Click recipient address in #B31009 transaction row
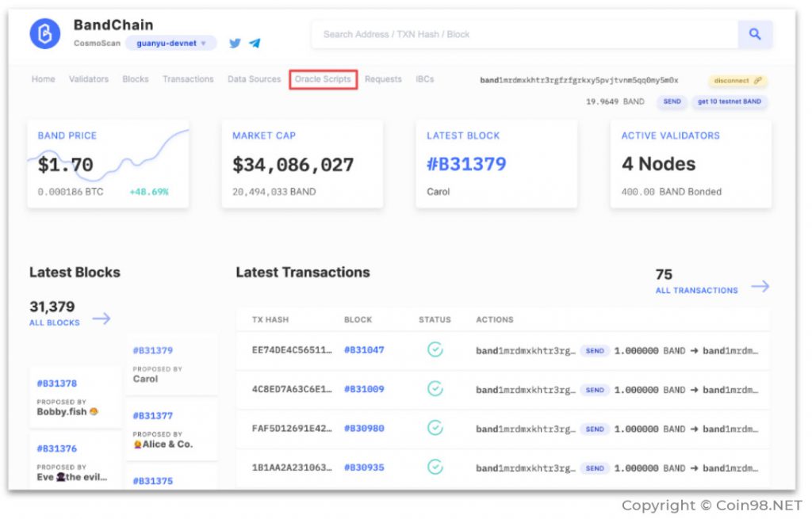 tap(730, 390)
